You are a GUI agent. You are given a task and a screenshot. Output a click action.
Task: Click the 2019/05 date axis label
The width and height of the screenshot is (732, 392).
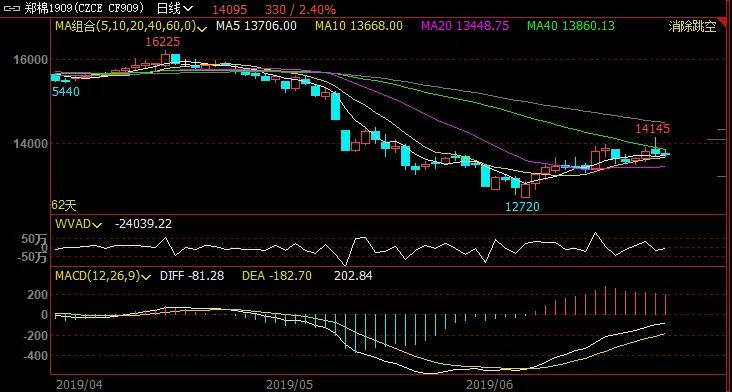point(289,385)
